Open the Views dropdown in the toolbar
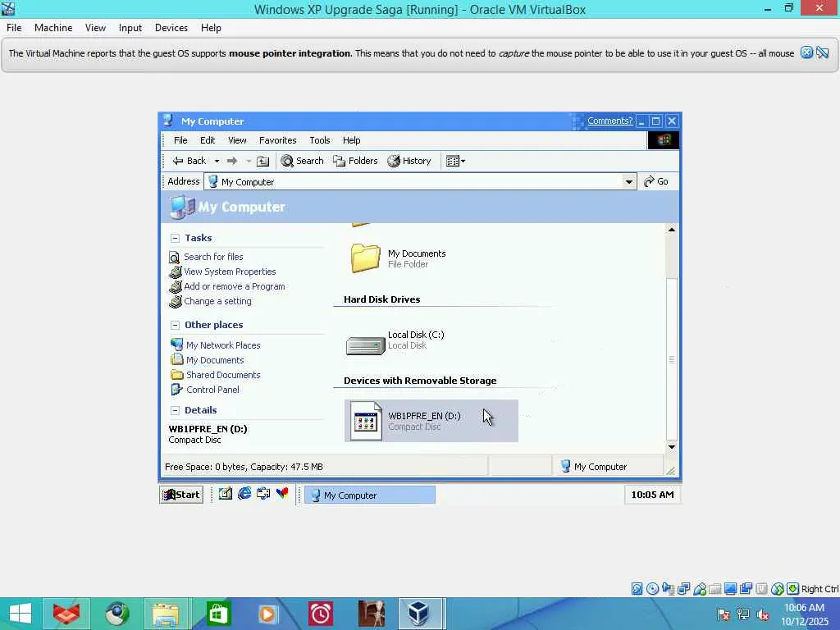 (455, 161)
